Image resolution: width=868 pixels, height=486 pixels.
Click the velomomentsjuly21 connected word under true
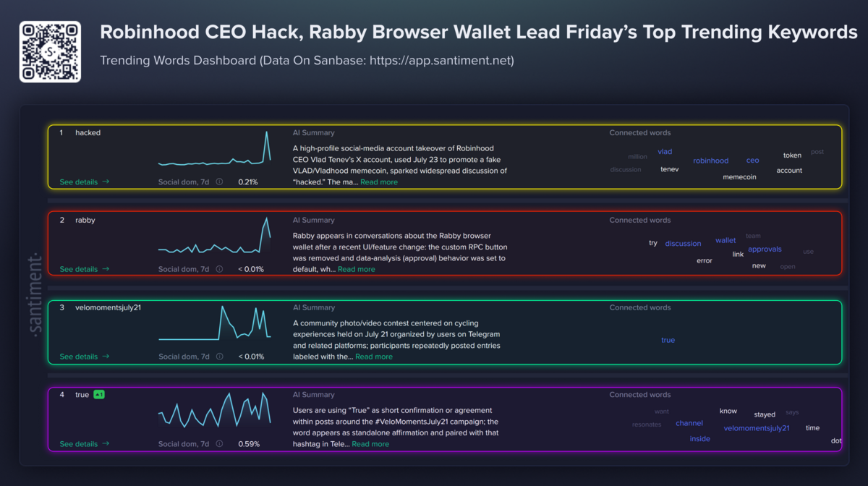(757, 428)
